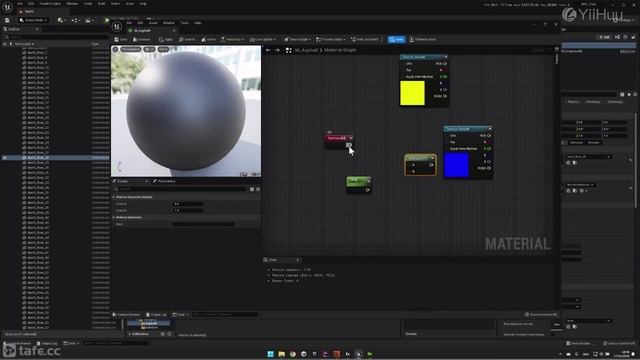640x360 pixels.
Task: Open the Preview State dropdown
Action: click(x=331, y=40)
